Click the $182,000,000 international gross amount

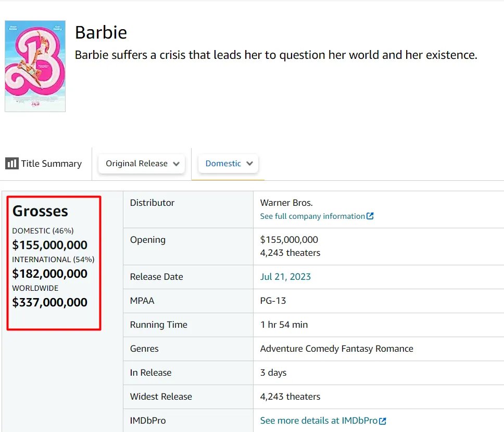click(x=50, y=274)
